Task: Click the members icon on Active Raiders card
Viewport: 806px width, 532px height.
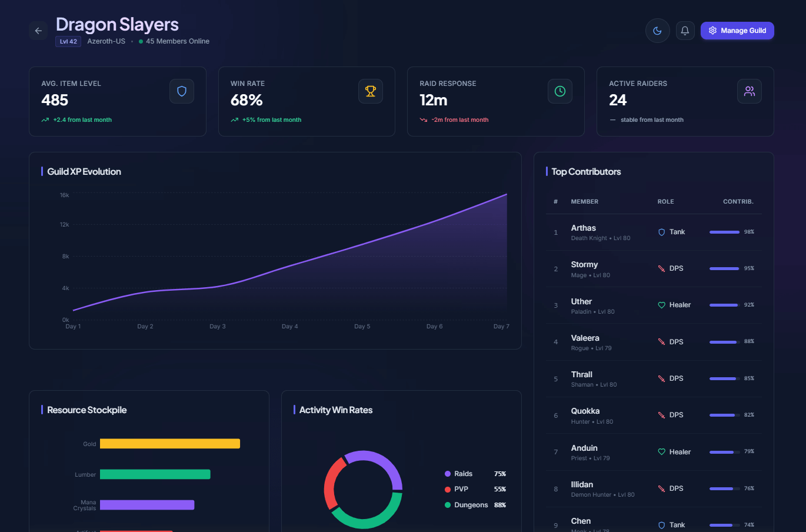Action: pos(749,91)
